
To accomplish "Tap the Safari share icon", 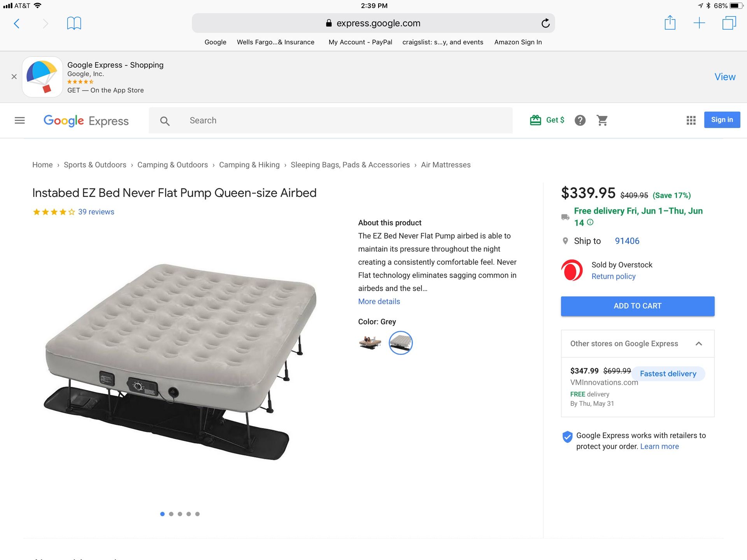I will point(670,23).
